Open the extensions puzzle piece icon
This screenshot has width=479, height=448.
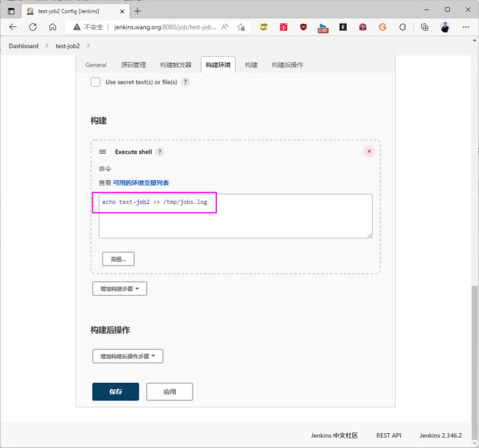[403, 27]
